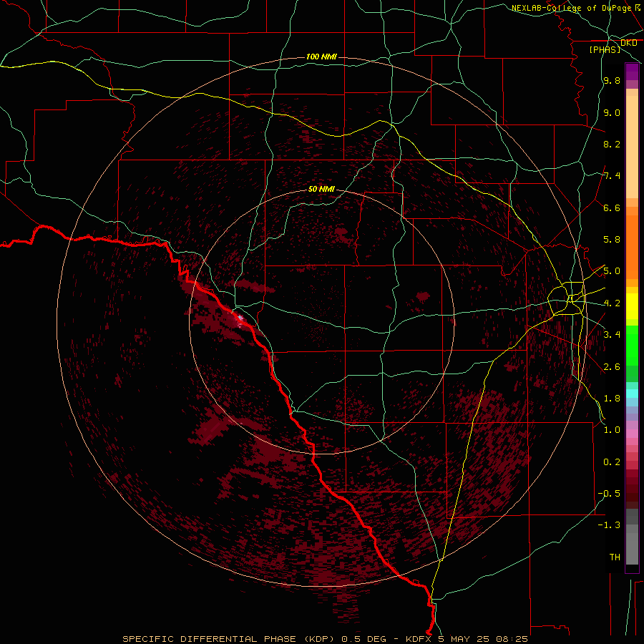Click the 5.0 value on the color scale

(x=612, y=271)
